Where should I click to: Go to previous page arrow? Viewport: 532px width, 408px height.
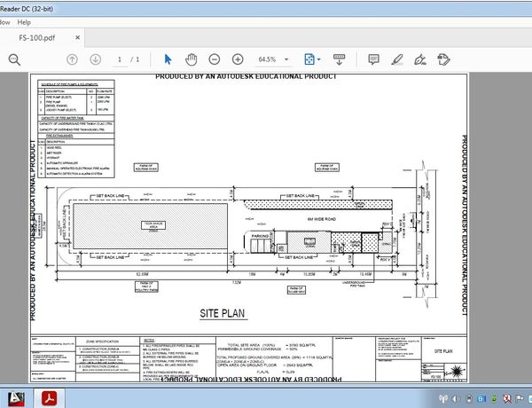coord(73,59)
